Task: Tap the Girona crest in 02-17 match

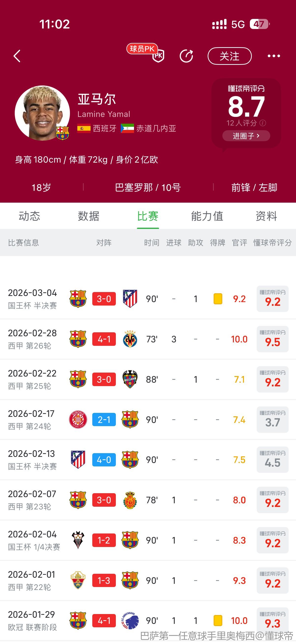Action: [x=78, y=420]
